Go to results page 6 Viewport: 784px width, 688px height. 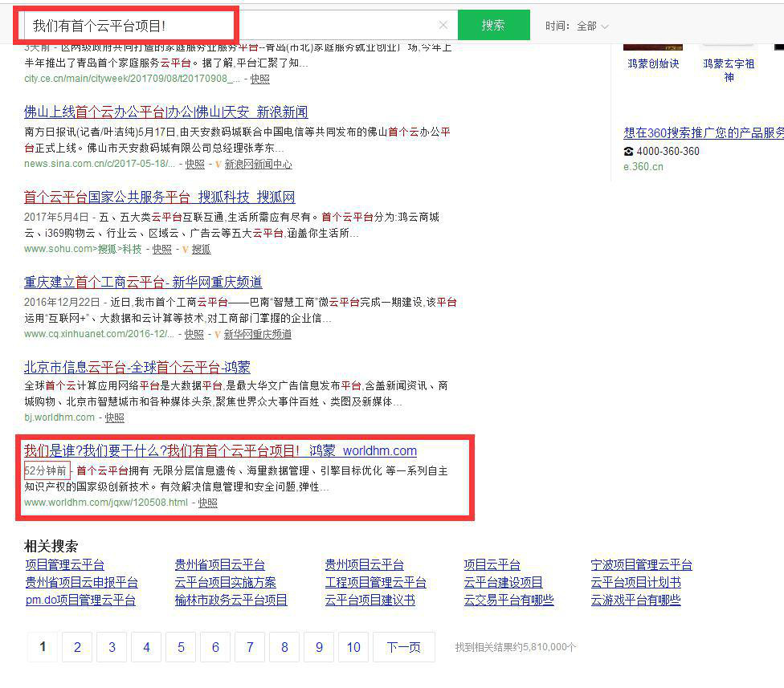(215, 647)
